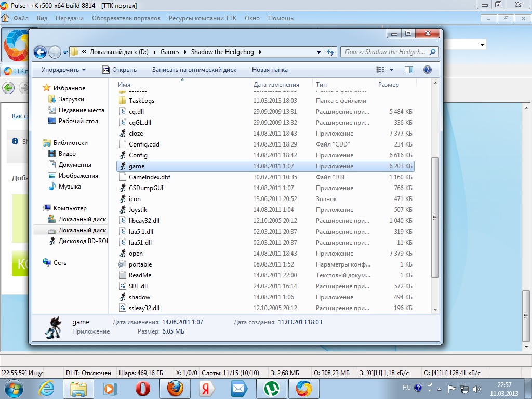
Task: Open the Помощь menu
Action: tap(281, 18)
